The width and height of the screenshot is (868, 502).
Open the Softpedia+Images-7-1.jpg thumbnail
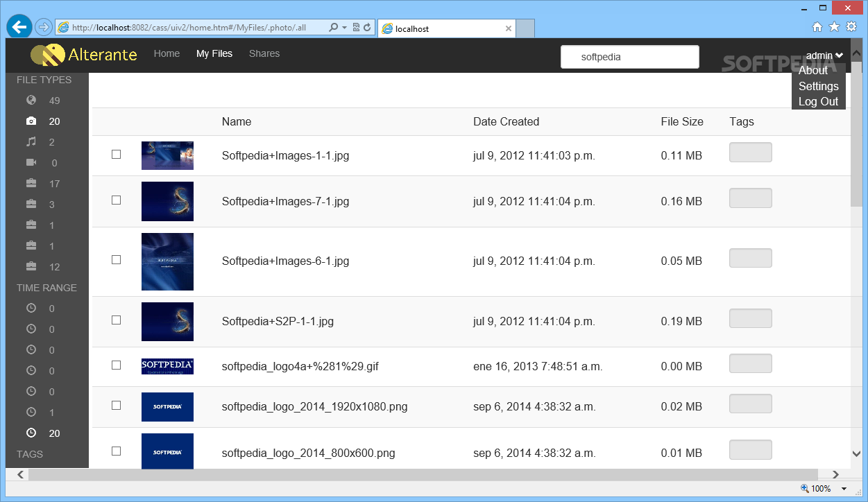coord(167,201)
